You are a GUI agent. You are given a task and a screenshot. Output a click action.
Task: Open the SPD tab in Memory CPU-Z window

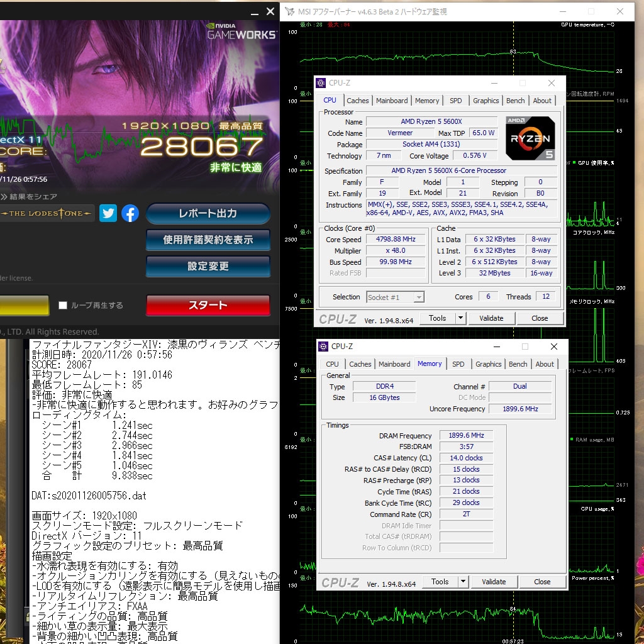pos(458,364)
